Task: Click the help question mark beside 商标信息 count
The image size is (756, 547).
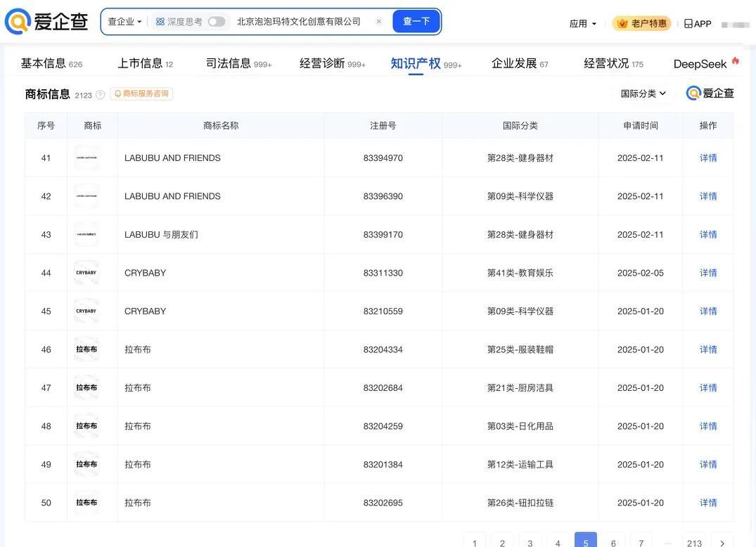Action: click(x=101, y=95)
